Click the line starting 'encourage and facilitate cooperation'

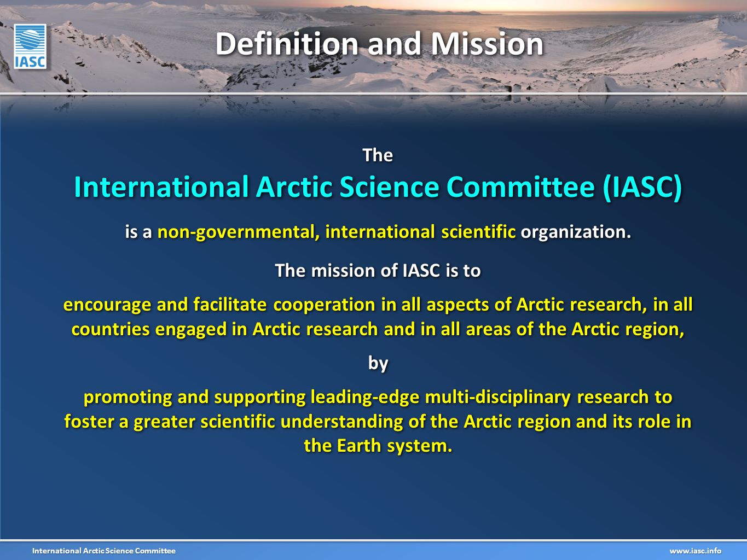(x=378, y=305)
